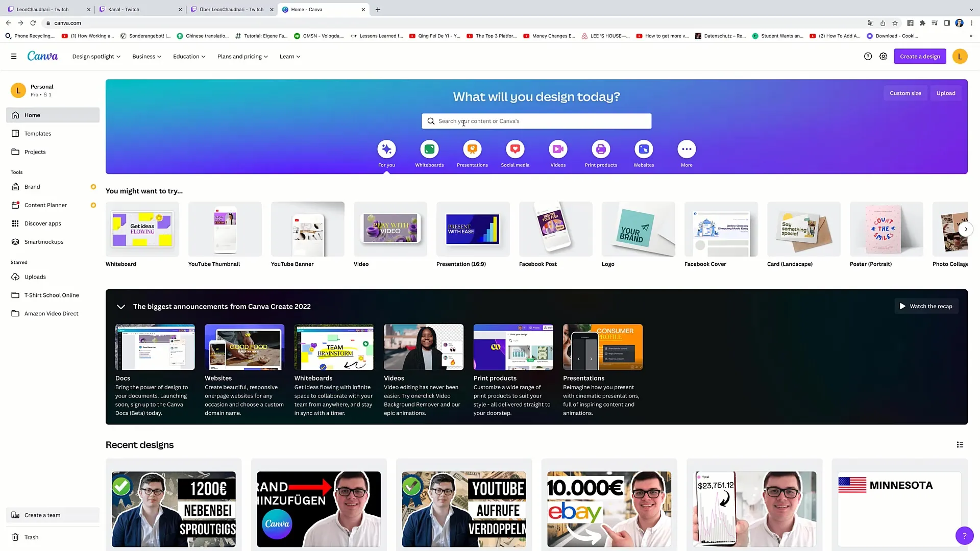Switch to the Kanal - Twitch tab
Image resolution: width=980 pixels, height=551 pixels.
(x=140, y=9)
